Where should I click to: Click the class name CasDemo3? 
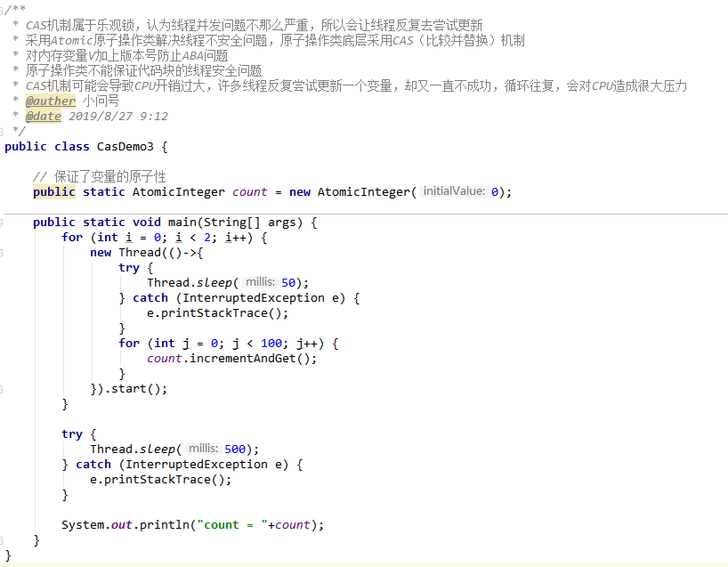point(125,147)
